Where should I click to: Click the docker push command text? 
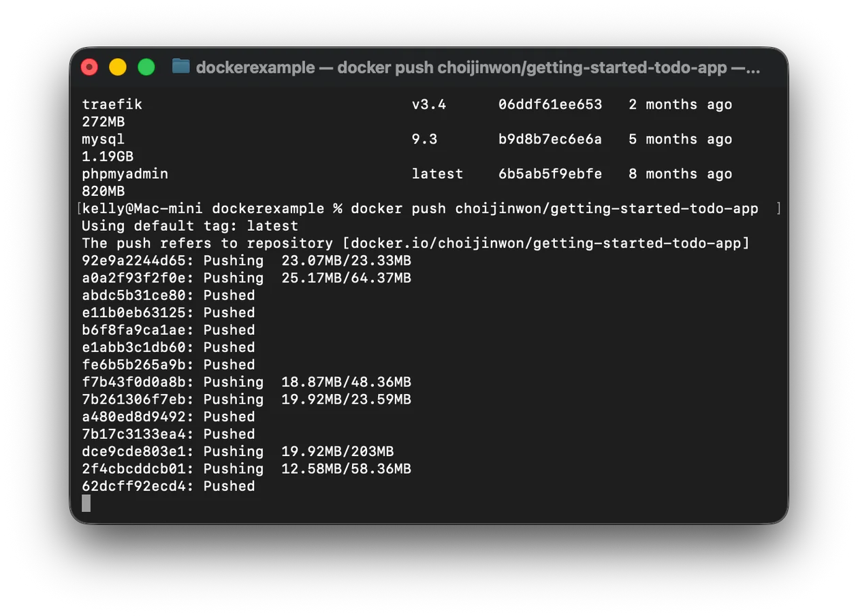554,208
